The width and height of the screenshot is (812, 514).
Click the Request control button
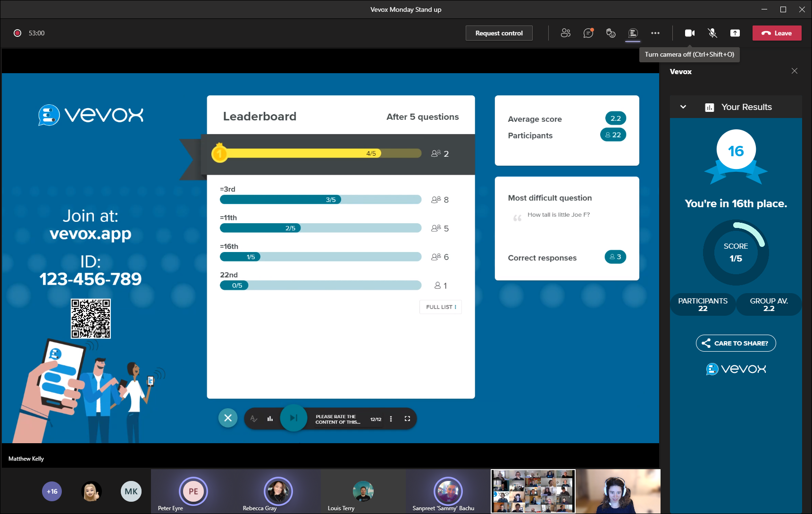(x=499, y=33)
